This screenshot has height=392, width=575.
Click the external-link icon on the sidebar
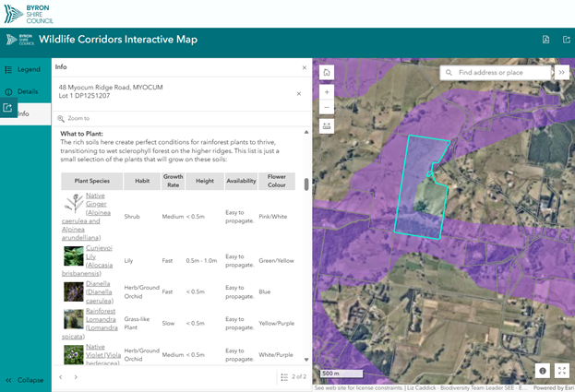click(x=8, y=108)
